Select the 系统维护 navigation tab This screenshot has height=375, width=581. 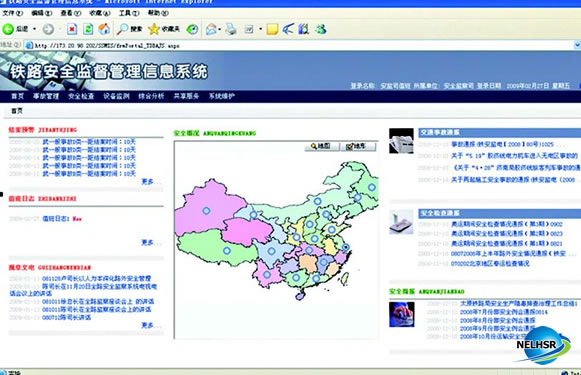tap(222, 96)
